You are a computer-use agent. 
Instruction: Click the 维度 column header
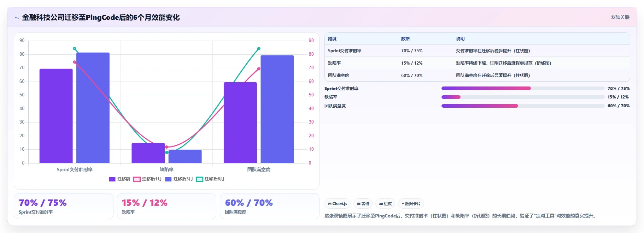click(332, 39)
